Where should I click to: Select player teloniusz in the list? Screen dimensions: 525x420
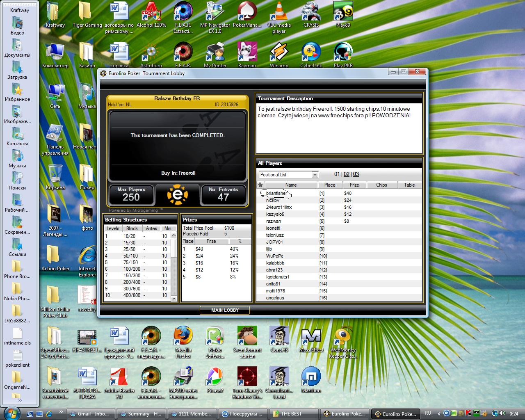click(x=339, y=235)
